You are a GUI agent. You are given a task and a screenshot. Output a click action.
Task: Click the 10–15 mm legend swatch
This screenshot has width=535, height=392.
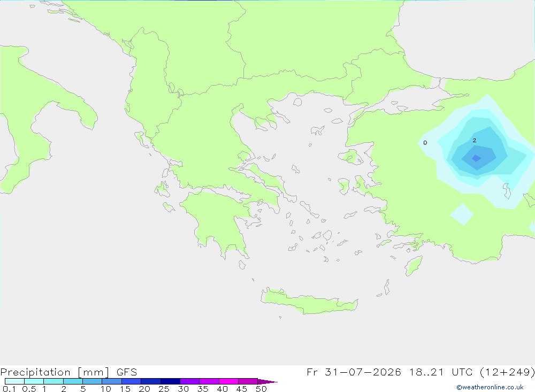click(112, 381)
